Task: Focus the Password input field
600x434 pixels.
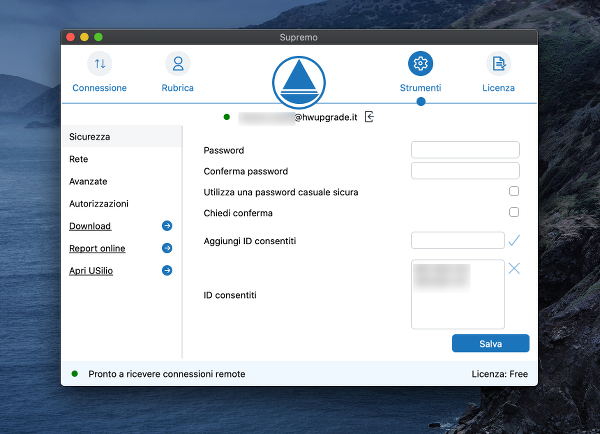Action: (465, 150)
